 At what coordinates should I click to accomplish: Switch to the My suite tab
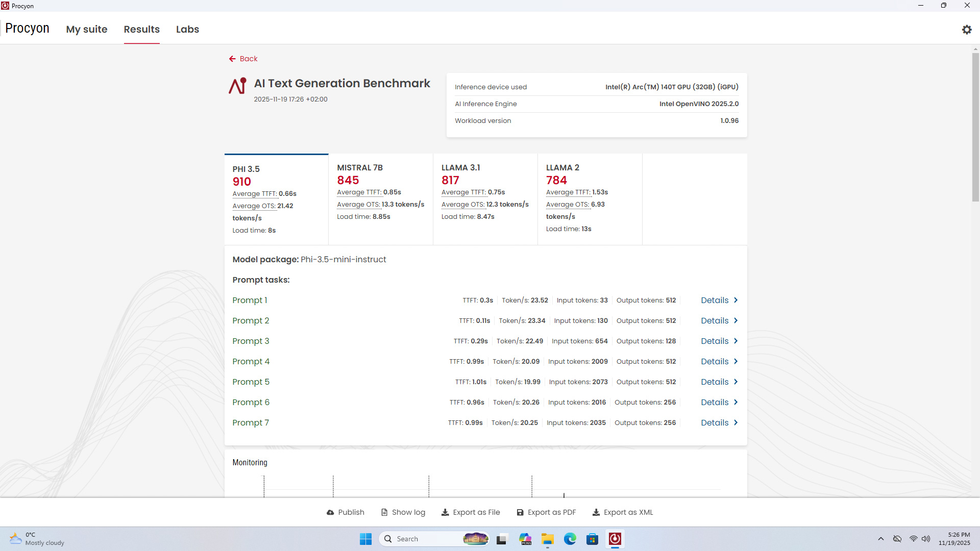87,30
